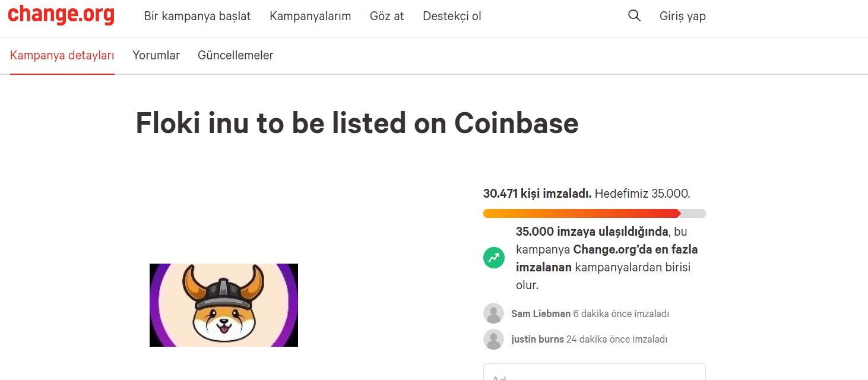
Task: Click the 'Floki inu to be listed on Coinbase' heading
Action: click(357, 123)
